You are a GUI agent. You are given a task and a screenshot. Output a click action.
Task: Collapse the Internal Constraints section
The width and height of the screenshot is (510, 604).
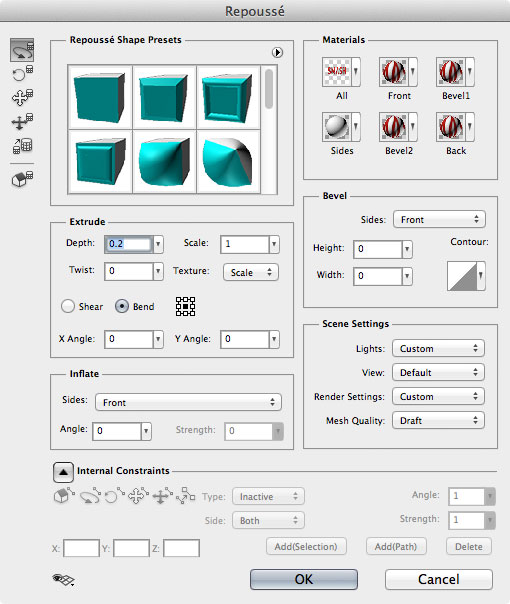point(63,472)
